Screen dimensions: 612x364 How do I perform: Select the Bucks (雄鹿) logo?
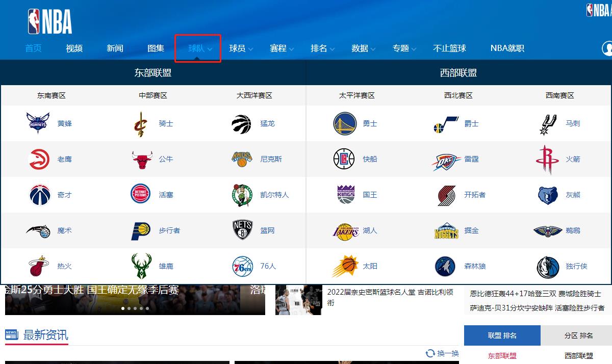point(141,266)
